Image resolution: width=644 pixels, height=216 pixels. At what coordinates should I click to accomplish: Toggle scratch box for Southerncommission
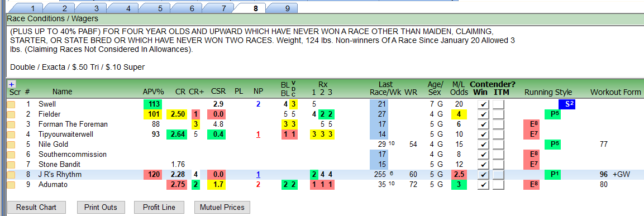(11, 155)
